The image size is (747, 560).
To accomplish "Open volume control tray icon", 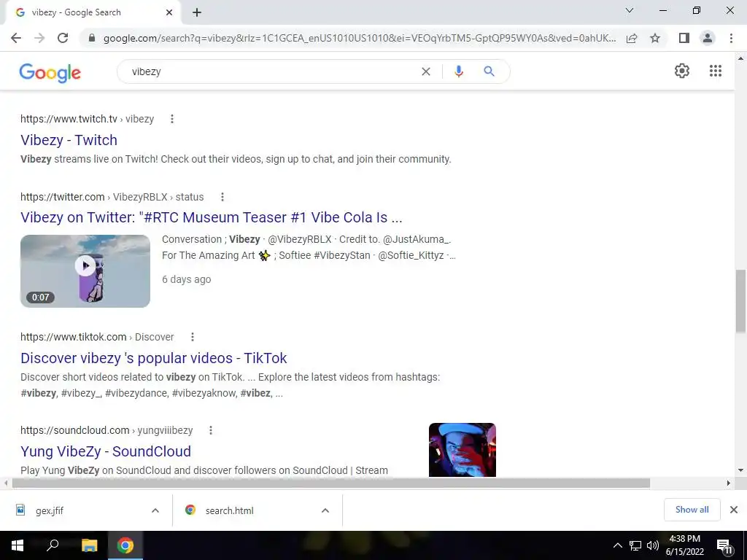I will (x=653, y=545).
